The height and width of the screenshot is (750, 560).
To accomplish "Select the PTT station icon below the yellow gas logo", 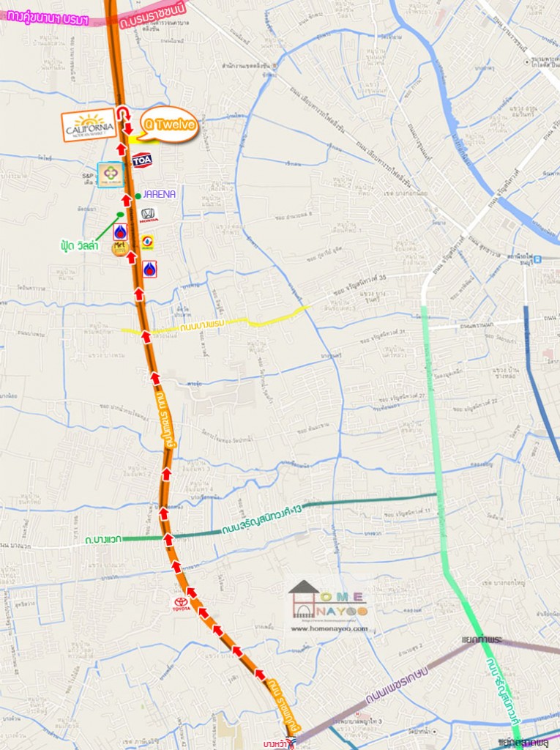I will 149,270.
